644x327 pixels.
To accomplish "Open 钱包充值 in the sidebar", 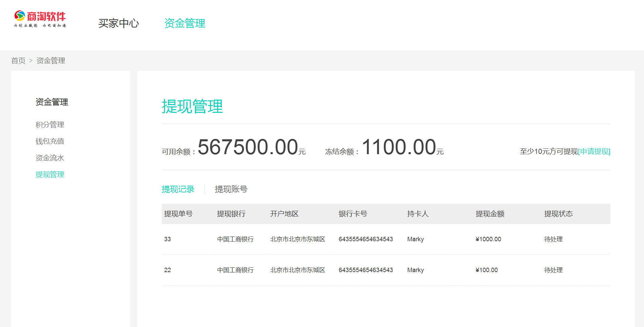I will click(50, 141).
